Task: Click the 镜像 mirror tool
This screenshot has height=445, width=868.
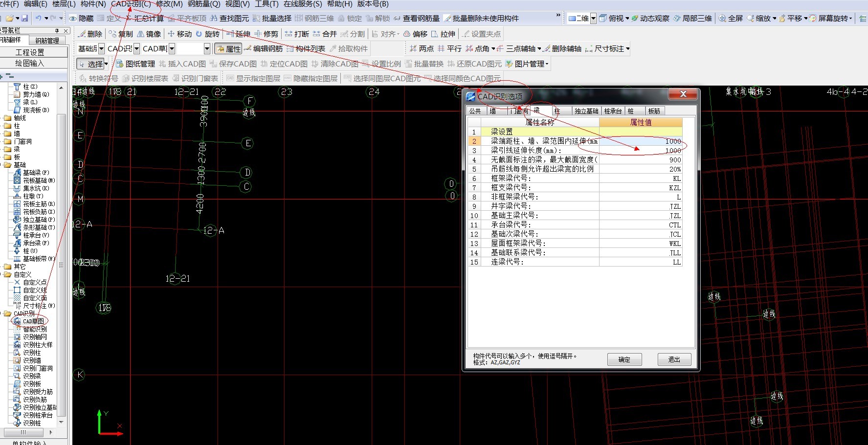Action: [149, 34]
